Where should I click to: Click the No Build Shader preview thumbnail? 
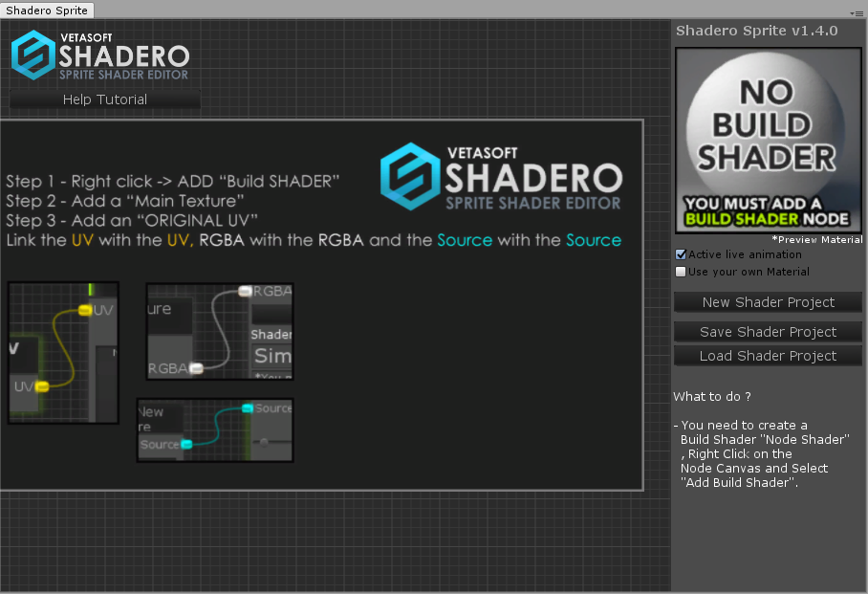pyautogui.click(x=768, y=141)
